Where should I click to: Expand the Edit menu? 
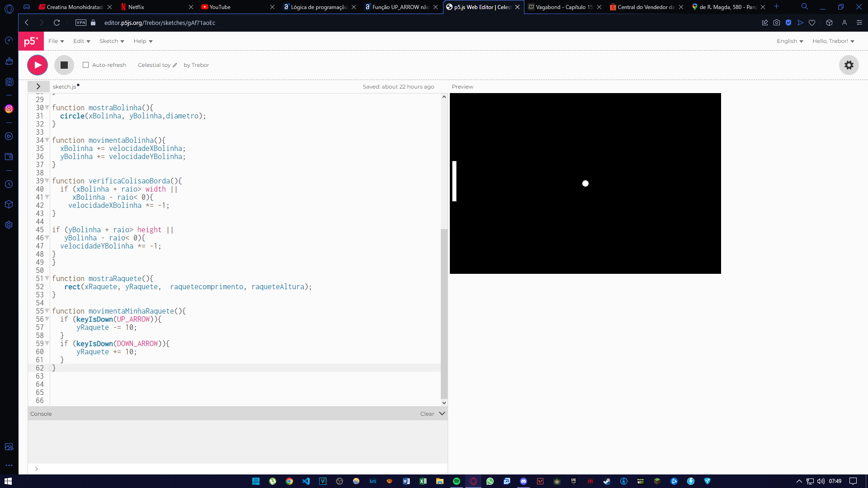[81, 41]
